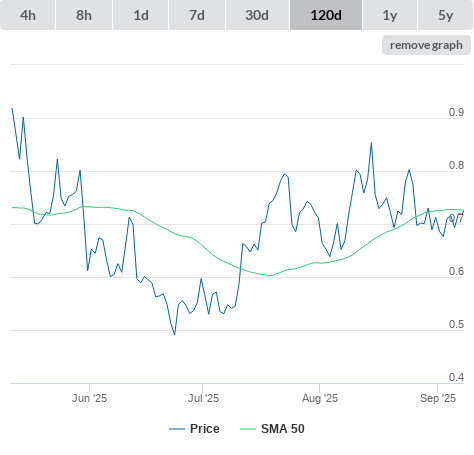Click the 0.9 y-axis value label
Screen dimensions: 474x455
click(456, 112)
